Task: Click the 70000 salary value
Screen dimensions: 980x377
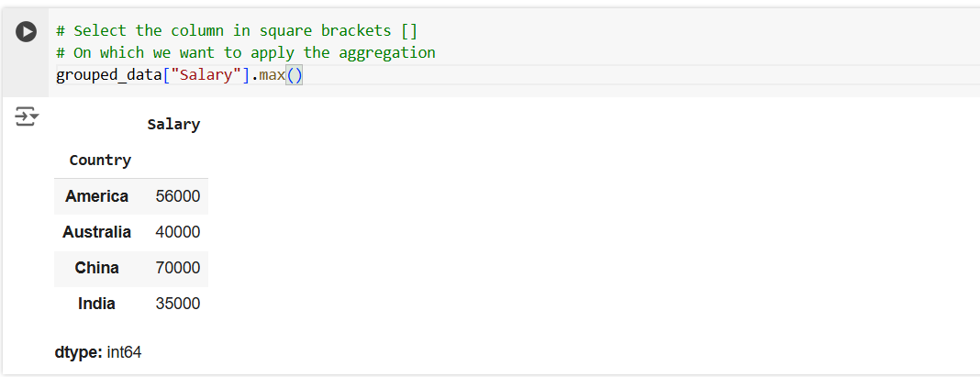Action: pos(178,268)
